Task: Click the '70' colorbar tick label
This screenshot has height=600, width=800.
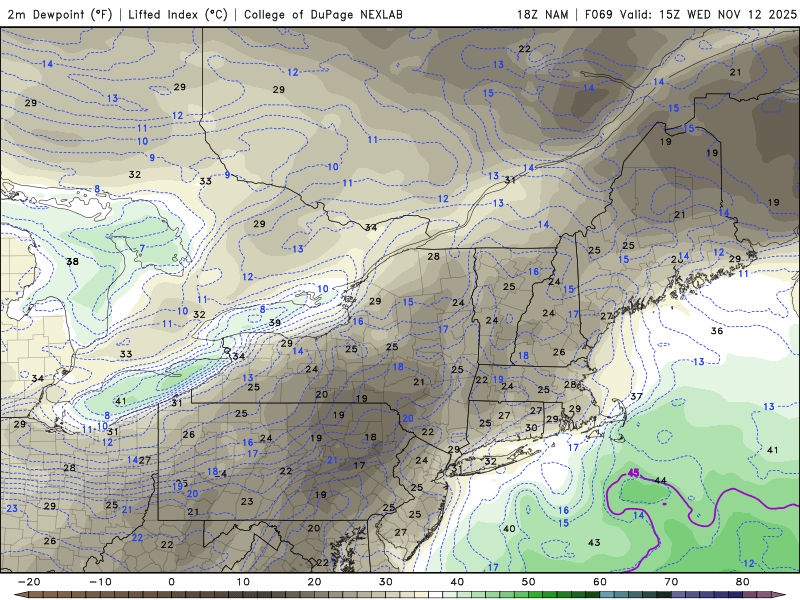Action: coord(671,582)
